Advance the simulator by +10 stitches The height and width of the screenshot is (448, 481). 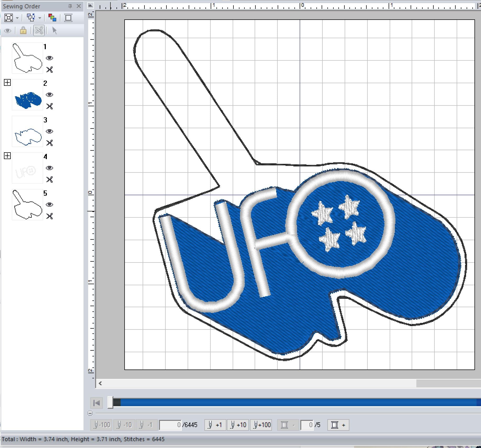coord(238,425)
